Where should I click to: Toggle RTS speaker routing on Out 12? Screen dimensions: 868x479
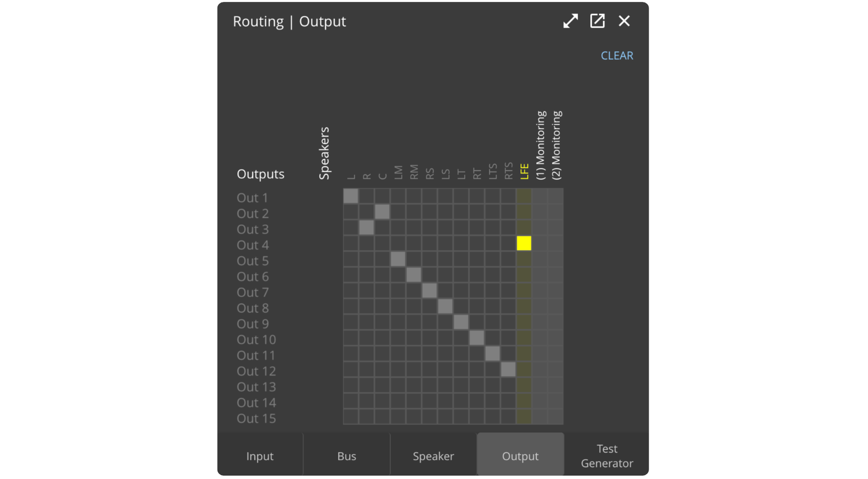508,370
